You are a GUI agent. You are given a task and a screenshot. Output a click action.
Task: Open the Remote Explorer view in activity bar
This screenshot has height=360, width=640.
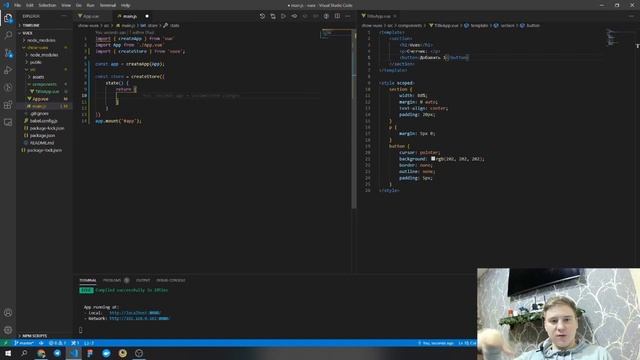click(x=8, y=122)
